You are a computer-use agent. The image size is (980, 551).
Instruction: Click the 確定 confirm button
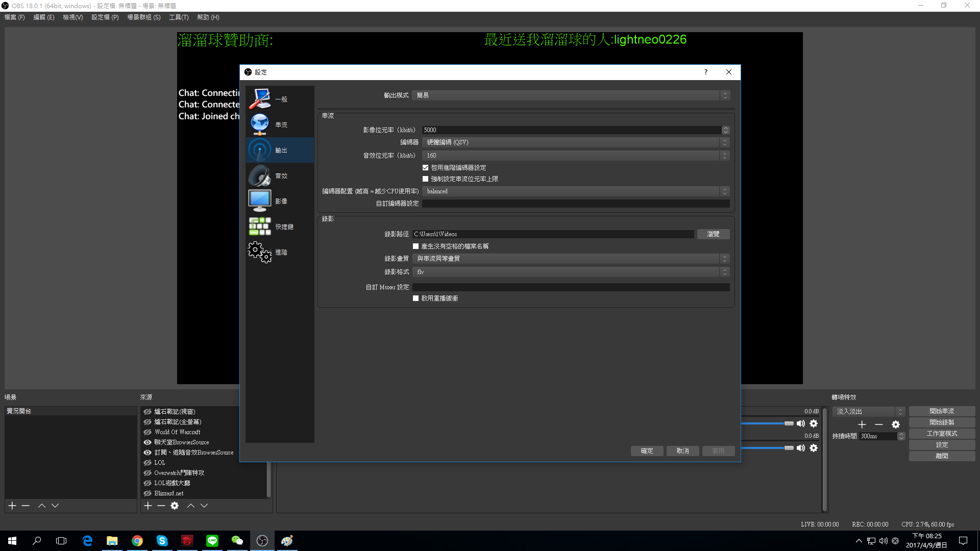647,451
